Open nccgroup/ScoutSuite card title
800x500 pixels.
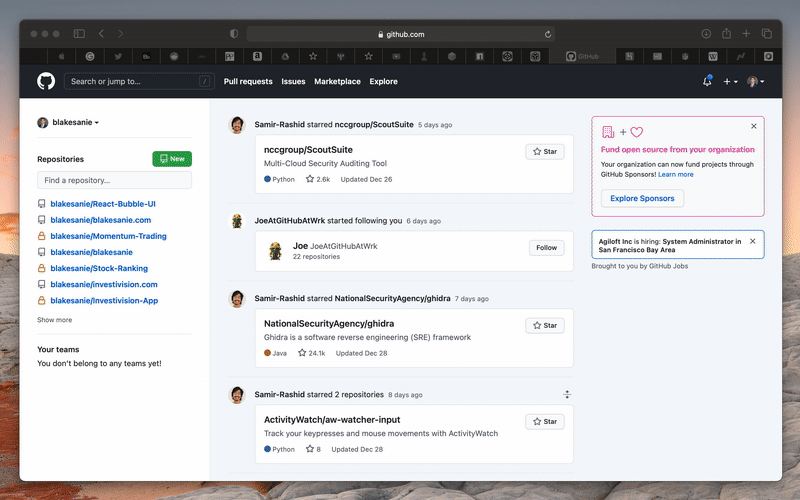[308, 149]
